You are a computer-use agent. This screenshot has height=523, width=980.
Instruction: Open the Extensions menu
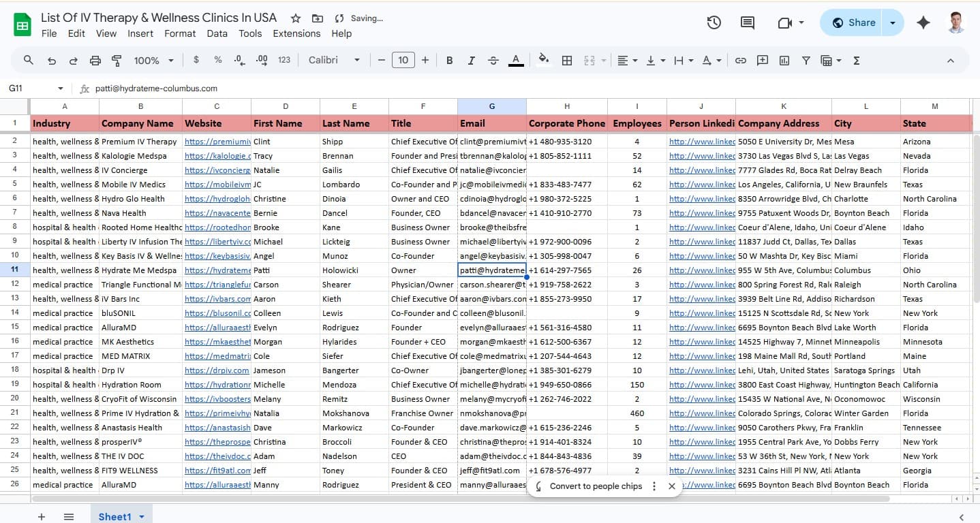pyautogui.click(x=296, y=33)
